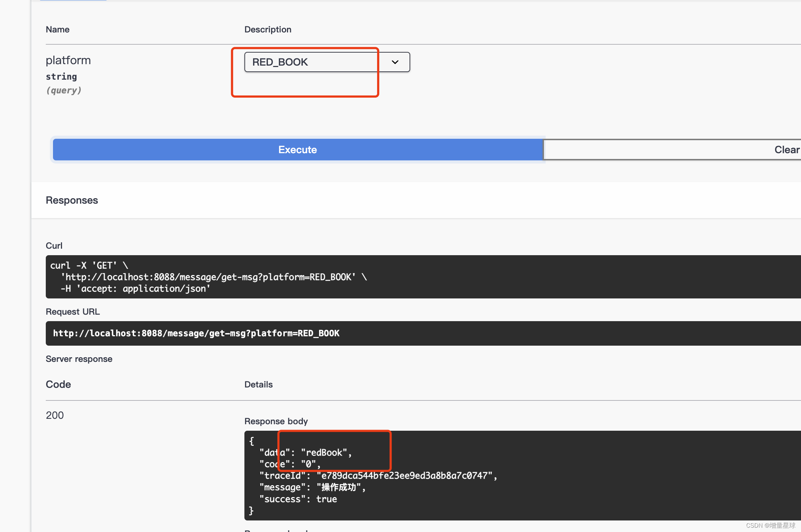Click the Request URL label
801x532 pixels.
(x=73, y=312)
